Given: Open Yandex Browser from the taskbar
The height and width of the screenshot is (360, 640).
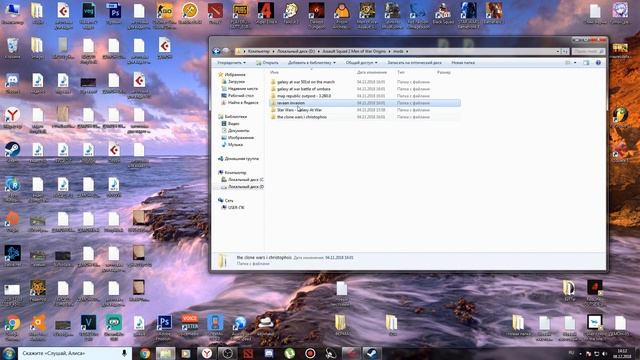Looking at the screenshot, I should coord(207,353).
